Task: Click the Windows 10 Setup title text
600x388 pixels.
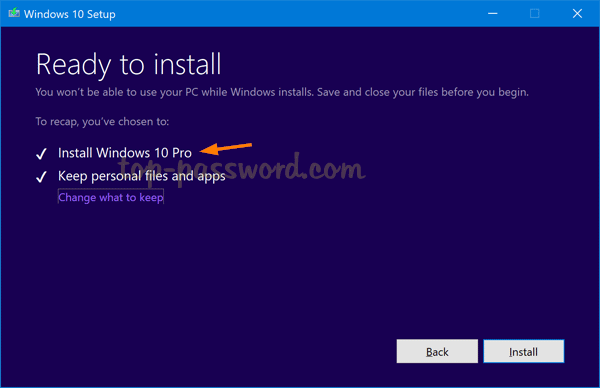Action: coord(69,14)
